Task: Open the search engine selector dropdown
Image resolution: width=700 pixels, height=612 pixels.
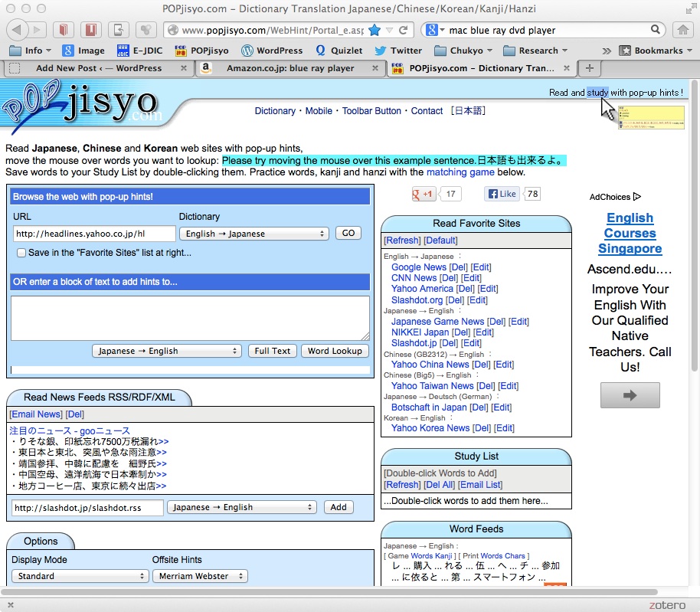Action: [x=436, y=30]
